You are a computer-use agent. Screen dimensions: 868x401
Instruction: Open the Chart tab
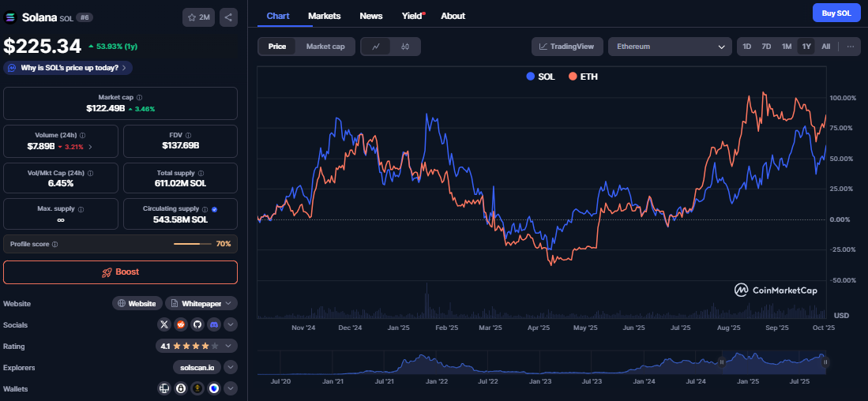[277, 16]
